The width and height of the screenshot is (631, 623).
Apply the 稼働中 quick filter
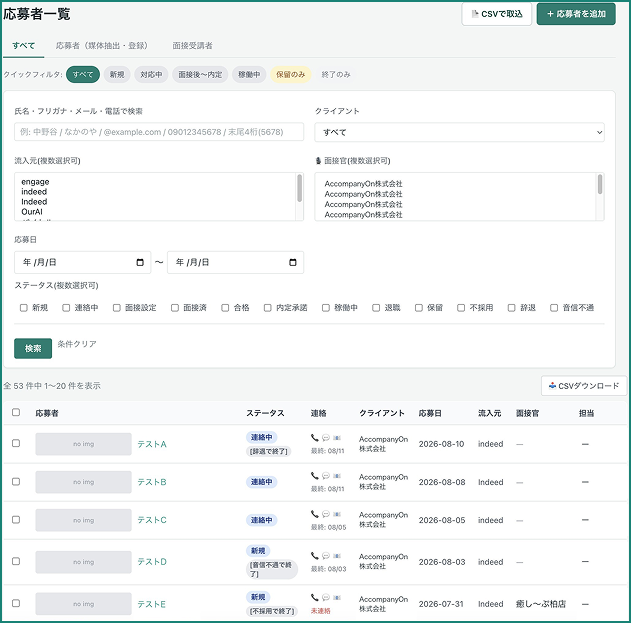pos(249,74)
